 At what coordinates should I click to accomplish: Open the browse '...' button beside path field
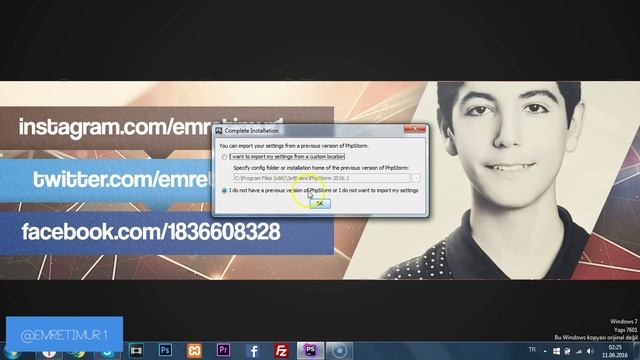click(416, 178)
